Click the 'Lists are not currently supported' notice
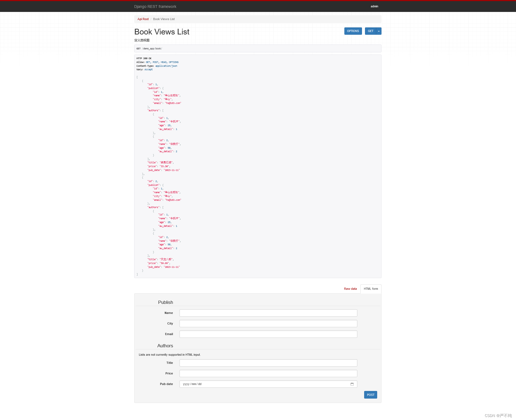Viewport: 516px width, 420px height. (x=170, y=355)
